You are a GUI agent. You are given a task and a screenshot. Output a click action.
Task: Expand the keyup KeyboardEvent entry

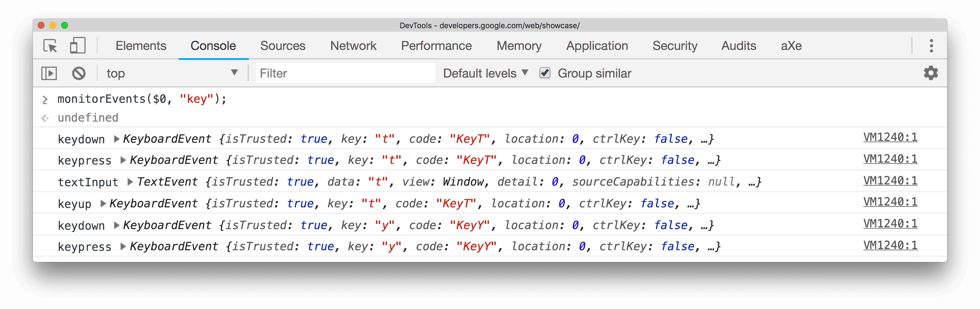pos(103,204)
